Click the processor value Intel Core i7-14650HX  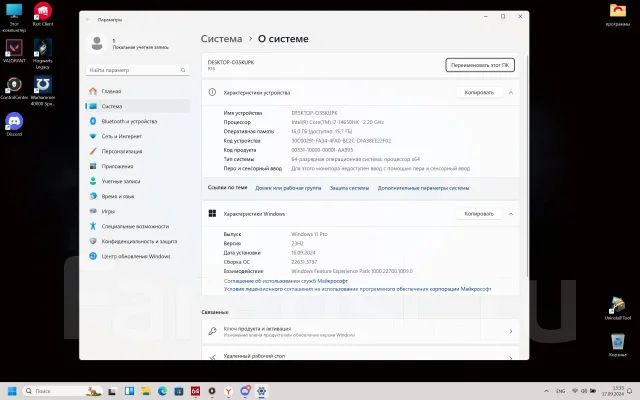(338, 122)
